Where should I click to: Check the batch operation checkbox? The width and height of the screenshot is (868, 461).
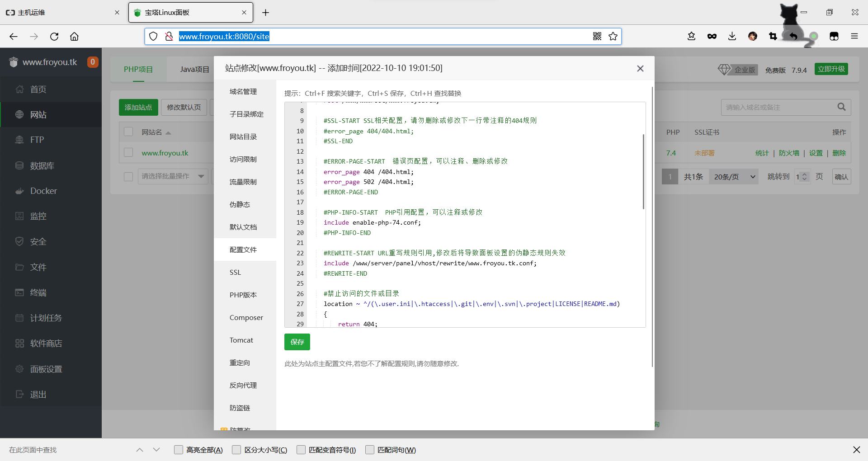128,176
